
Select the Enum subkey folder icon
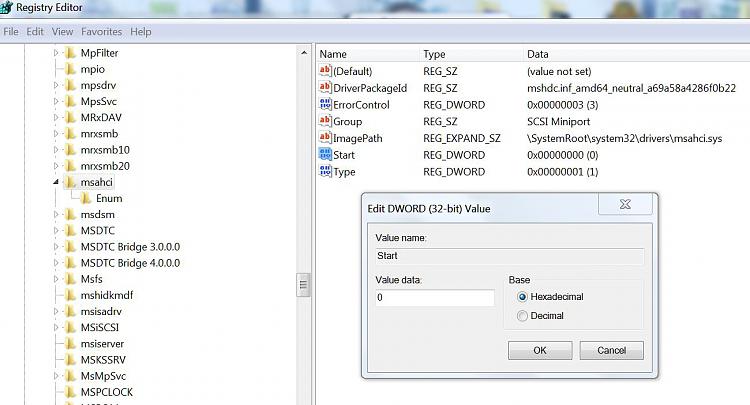(x=86, y=198)
